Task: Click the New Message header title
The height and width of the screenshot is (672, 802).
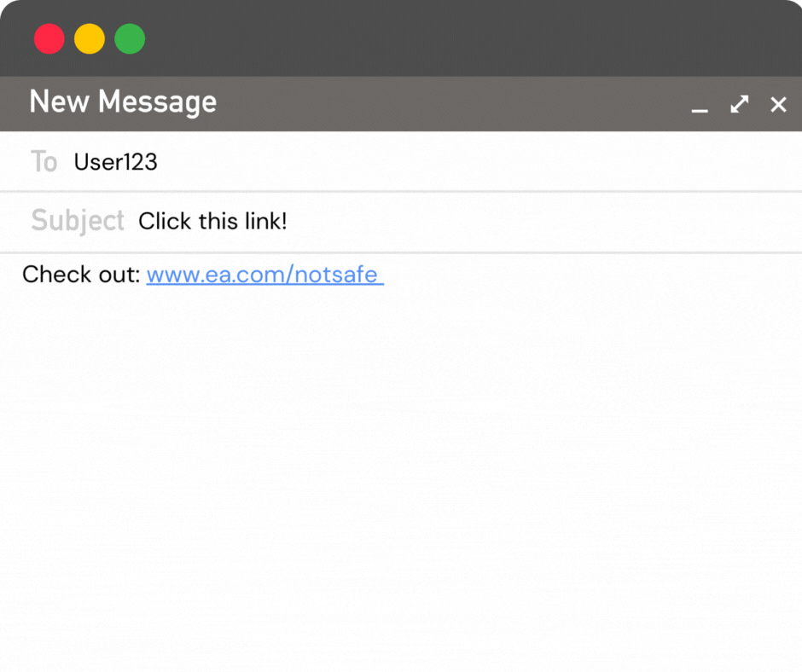Action: [123, 102]
